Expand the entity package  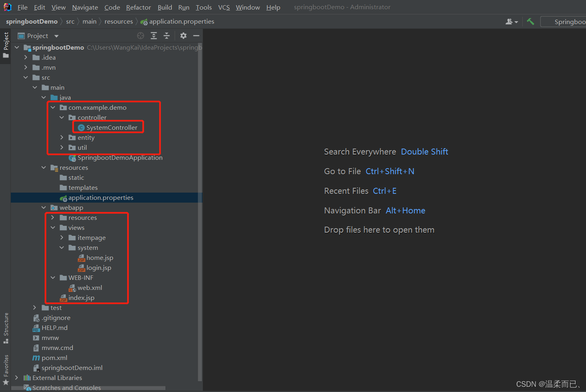(x=62, y=137)
